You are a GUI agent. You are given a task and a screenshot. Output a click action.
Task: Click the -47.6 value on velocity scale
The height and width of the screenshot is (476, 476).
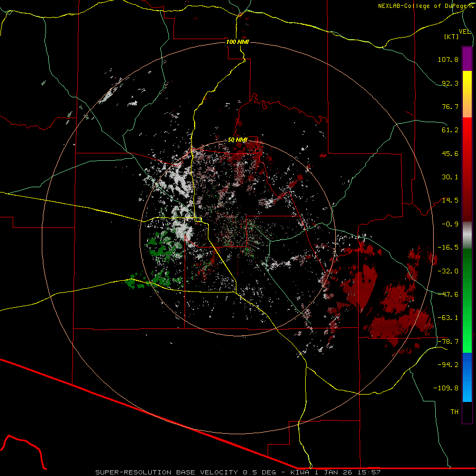pyautogui.click(x=448, y=295)
